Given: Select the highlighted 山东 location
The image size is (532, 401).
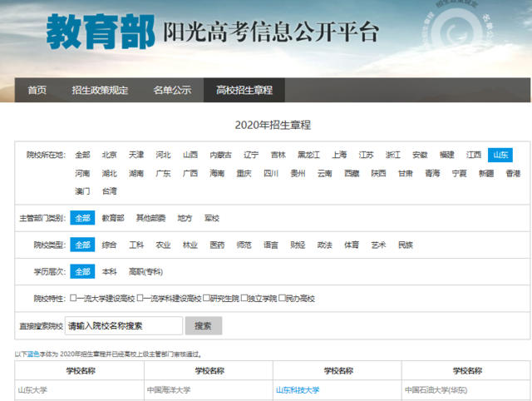Looking at the screenshot, I should point(500,155).
